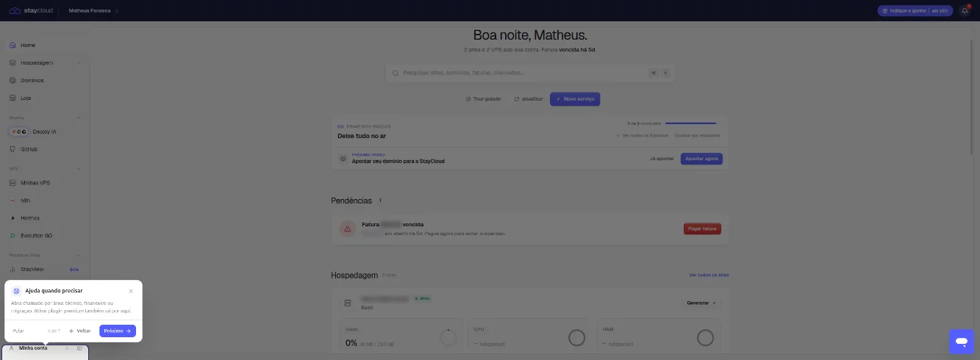The image size is (980, 360).
Task: Click the step icon beside Apontar seu domínio
Action: 343,159
